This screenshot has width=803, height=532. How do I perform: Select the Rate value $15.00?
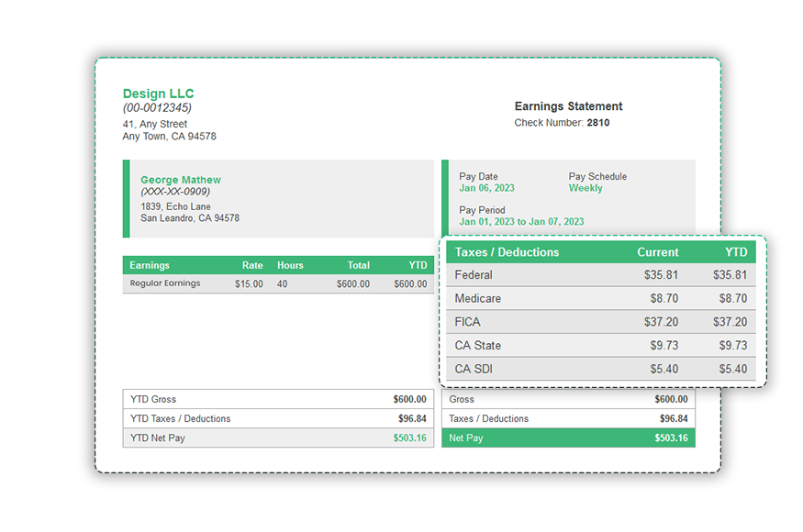point(247,283)
